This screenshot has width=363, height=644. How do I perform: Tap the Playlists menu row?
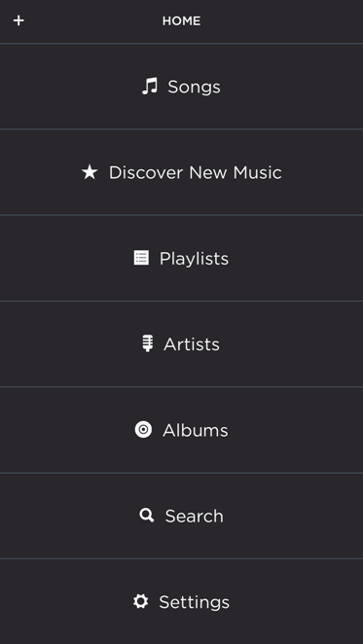[x=181, y=258]
